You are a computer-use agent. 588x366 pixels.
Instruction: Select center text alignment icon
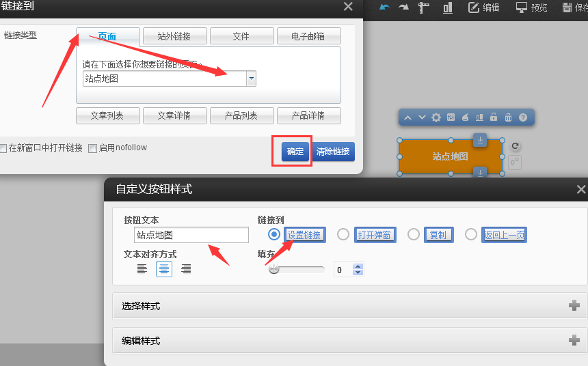click(164, 269)
